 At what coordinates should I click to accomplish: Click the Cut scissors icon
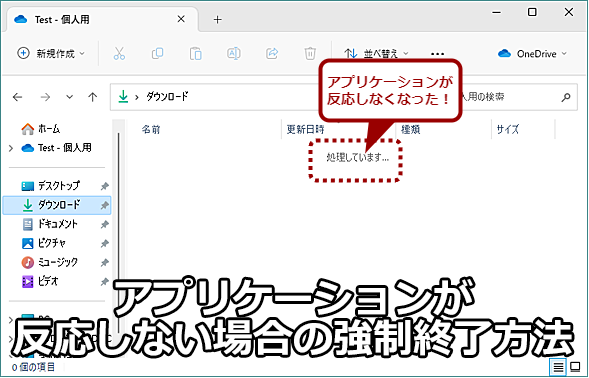(119, 54)
